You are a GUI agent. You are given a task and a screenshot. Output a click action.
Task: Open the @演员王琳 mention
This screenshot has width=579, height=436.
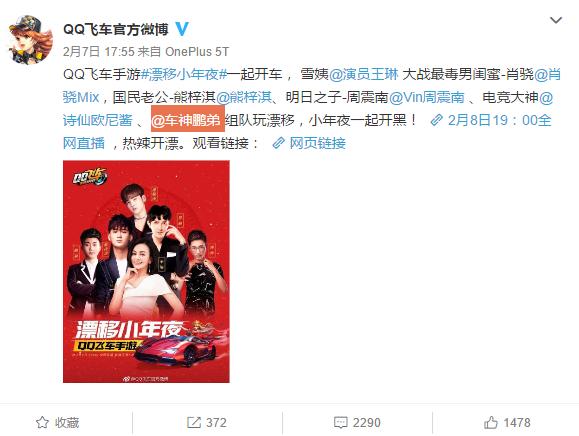(x=363, y=75)
